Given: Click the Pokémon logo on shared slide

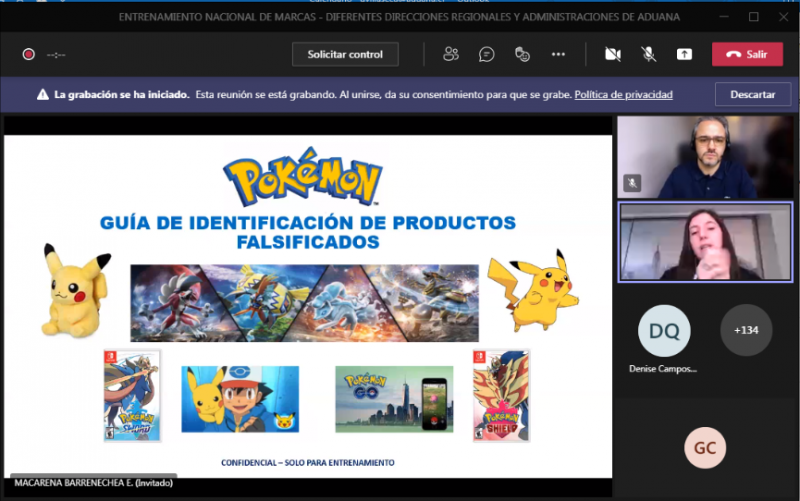Looking at the screenshot, I should [303, 177].
